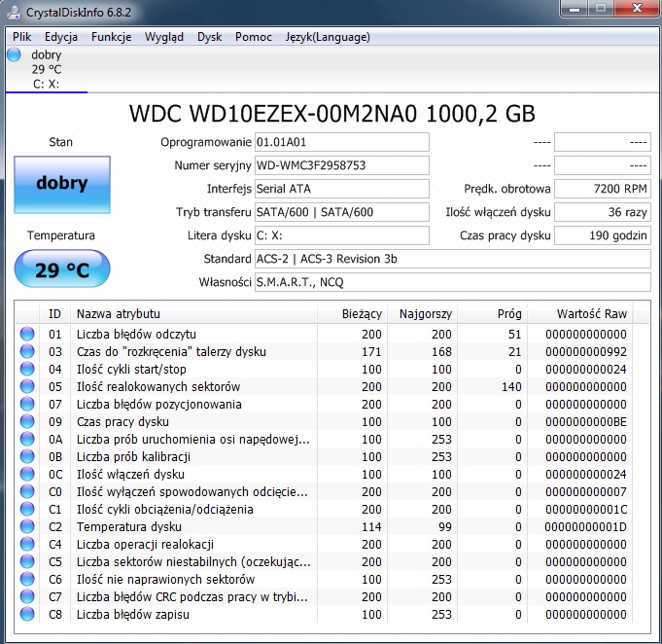662x644 pixels.
Task: Click raw value 000000000007 in row C0
Action: (x=585, y=492)
